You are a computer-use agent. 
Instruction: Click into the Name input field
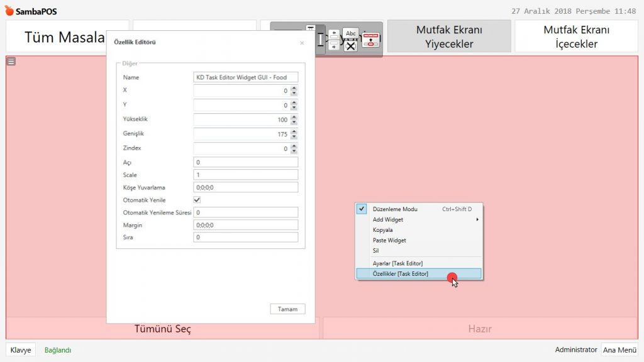[x=245, y=77]
